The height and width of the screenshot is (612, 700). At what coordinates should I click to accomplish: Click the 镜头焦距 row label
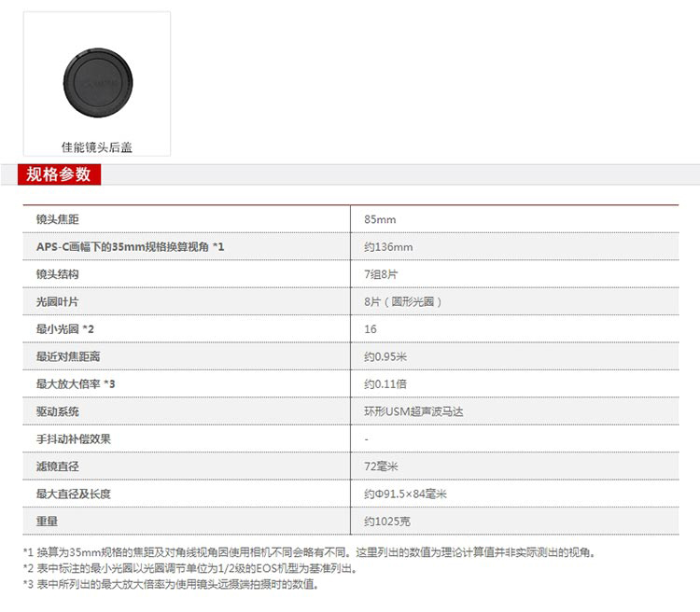(57, 219)
